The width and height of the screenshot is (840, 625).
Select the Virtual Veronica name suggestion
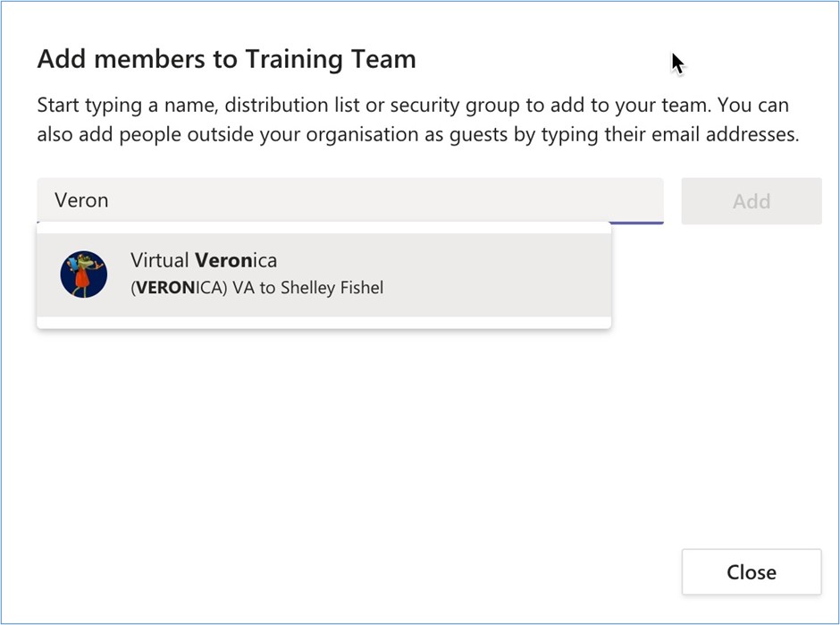(204, 261)
